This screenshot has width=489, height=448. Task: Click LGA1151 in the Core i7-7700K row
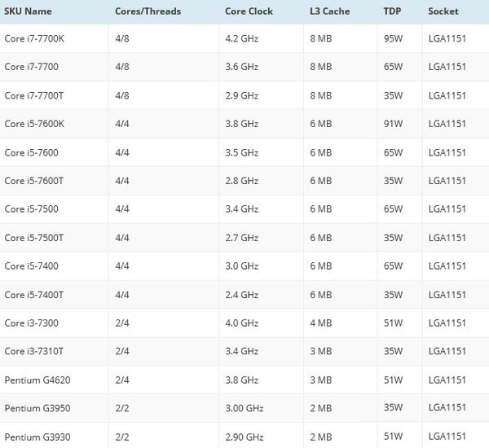(x=447, y=38)
